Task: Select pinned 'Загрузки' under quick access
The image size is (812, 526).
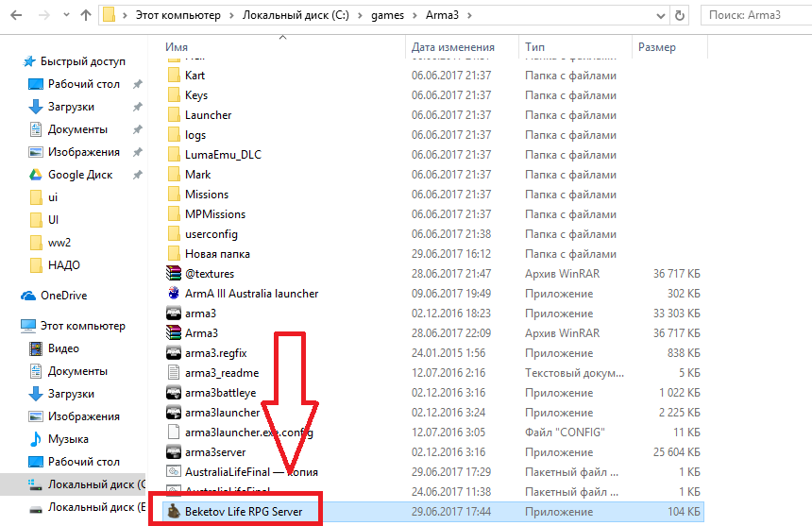Action: coord(71,107)
